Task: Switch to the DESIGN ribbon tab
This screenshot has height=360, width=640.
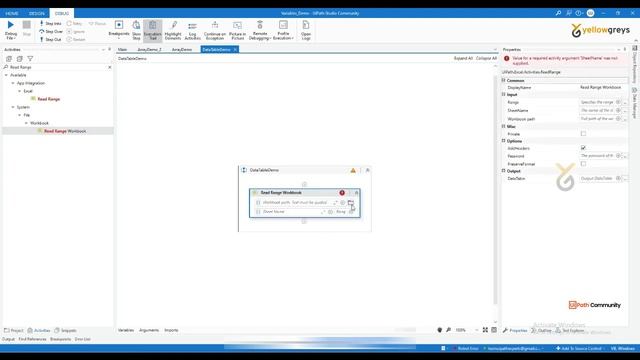Action: pos(37,13)
